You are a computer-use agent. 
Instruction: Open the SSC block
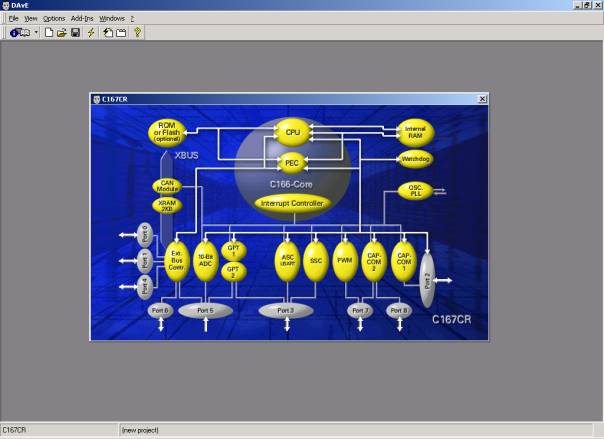(316, 261)
